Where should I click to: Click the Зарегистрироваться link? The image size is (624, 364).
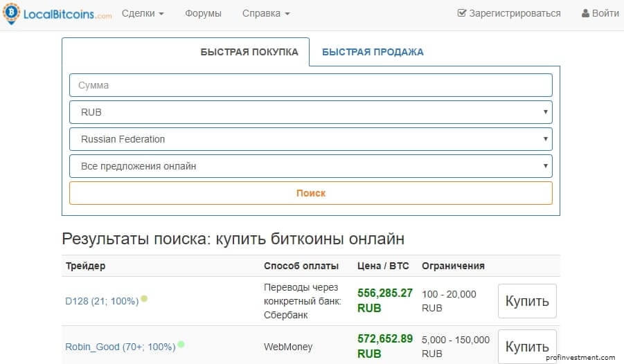pyautogui.click(x=515, y=13)
